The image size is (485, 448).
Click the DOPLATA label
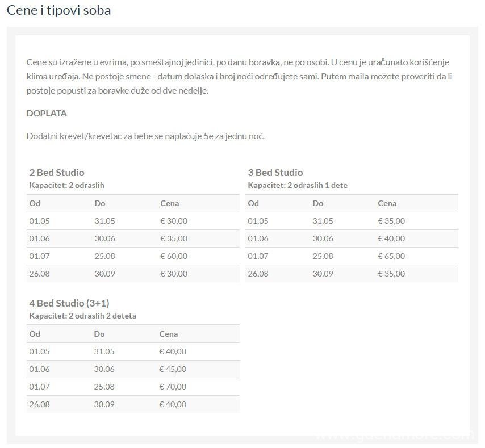[47, 113]
